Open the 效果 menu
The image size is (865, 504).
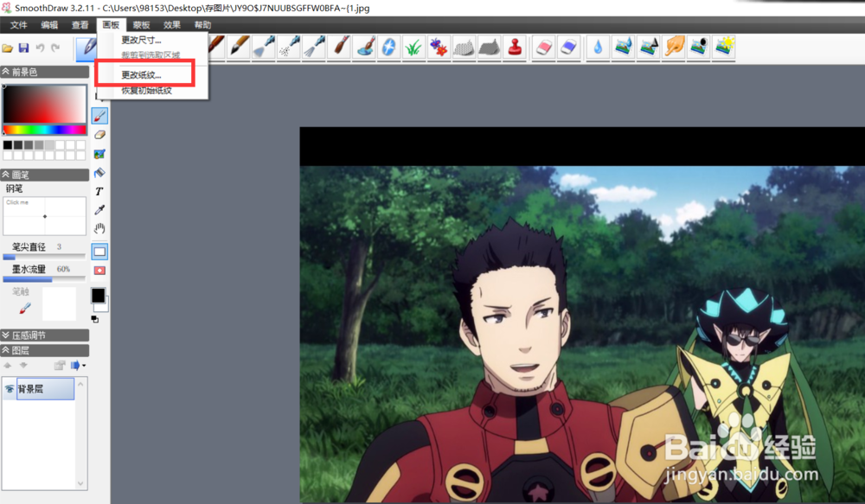171,25
